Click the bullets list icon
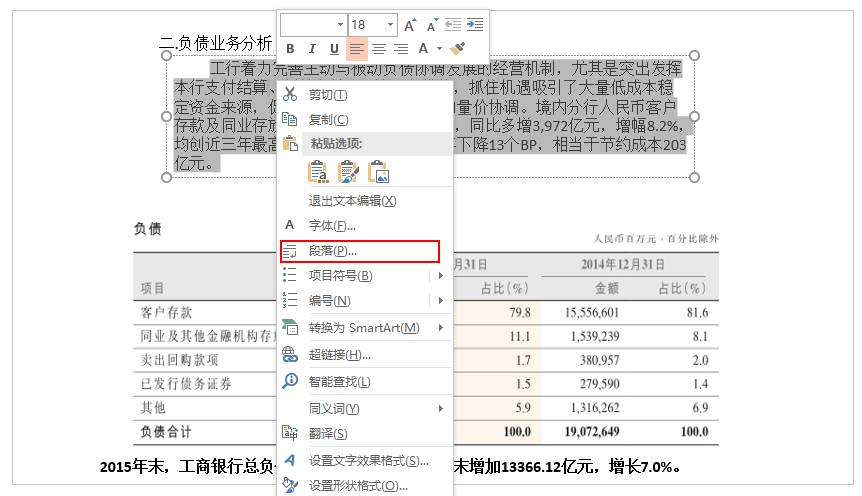The width and height of the screenshot is (862, 496). point(290,274)
